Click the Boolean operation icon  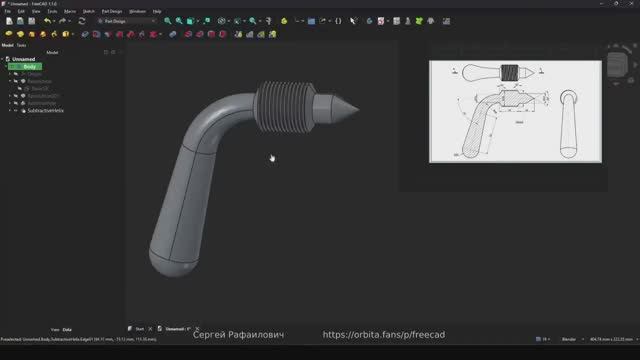coord(173,34)
